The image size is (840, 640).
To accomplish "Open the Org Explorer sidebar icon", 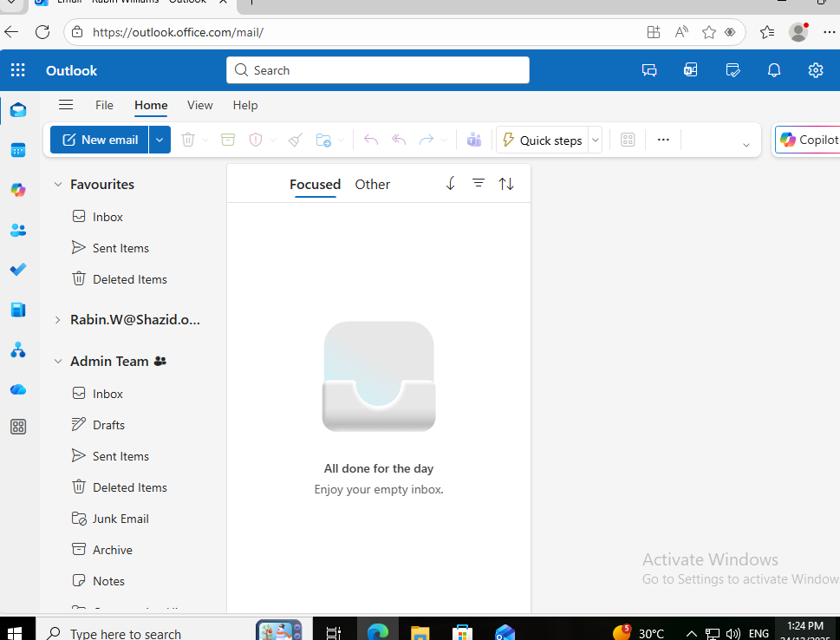I will pyautogui.click(x=18, y=350).
